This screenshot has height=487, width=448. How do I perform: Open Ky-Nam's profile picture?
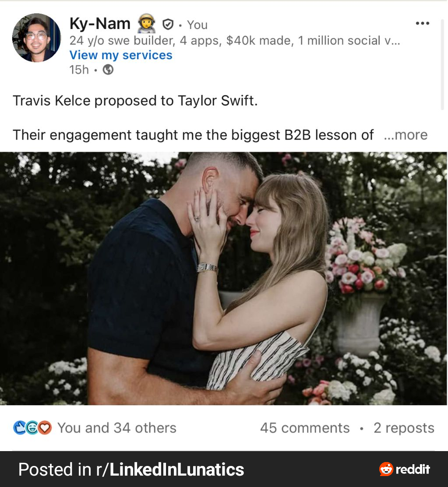(x=36, y=38)
